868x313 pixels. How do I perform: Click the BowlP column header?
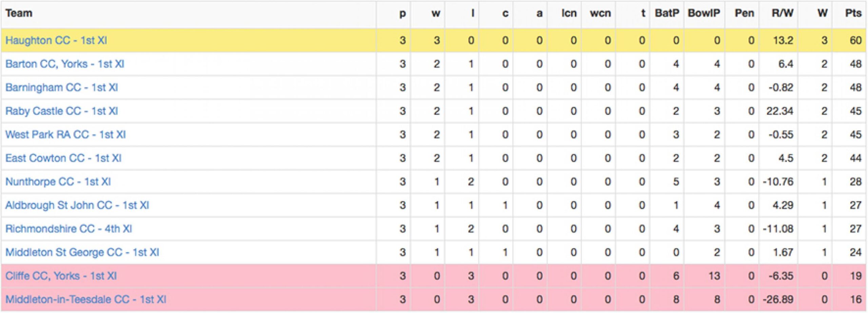click(x=704, y=13)
